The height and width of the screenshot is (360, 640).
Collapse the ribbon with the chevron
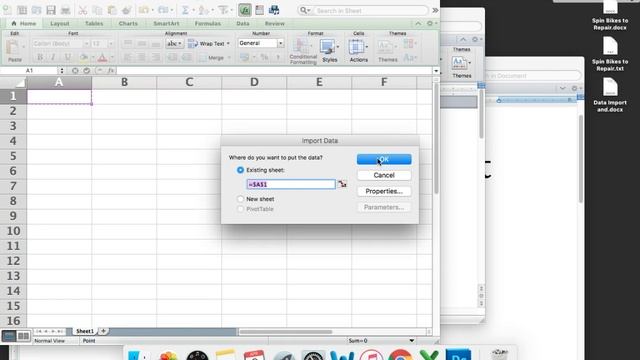[x=418, y=24]
